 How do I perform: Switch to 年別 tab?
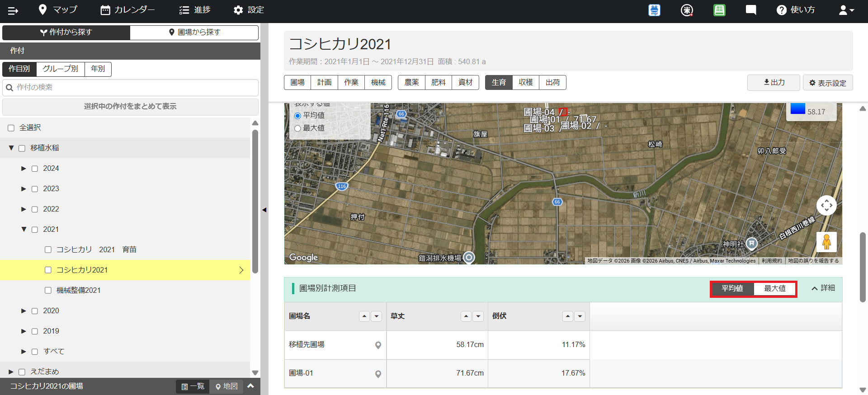98,69
